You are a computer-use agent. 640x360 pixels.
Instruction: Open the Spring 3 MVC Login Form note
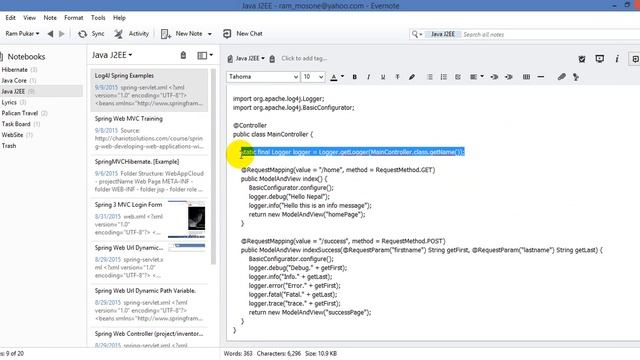click(149, 219)
